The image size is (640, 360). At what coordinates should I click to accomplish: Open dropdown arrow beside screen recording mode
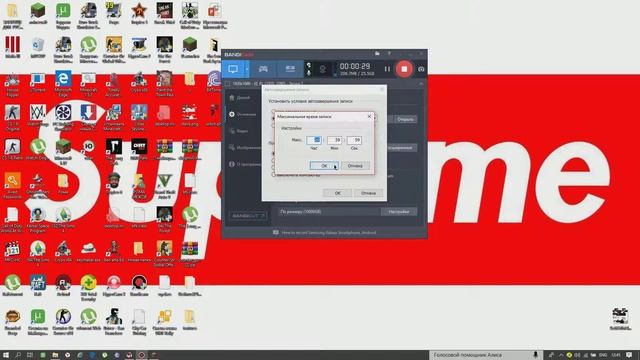247,69
